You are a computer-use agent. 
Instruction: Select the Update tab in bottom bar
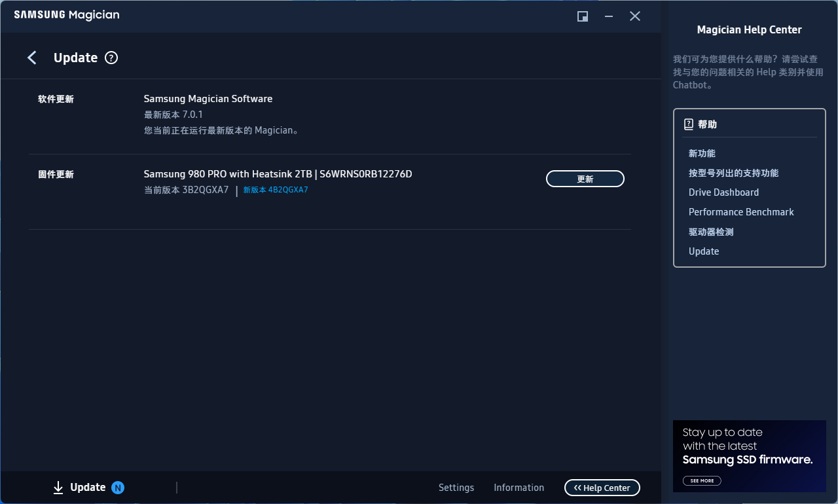pos(88,488)
